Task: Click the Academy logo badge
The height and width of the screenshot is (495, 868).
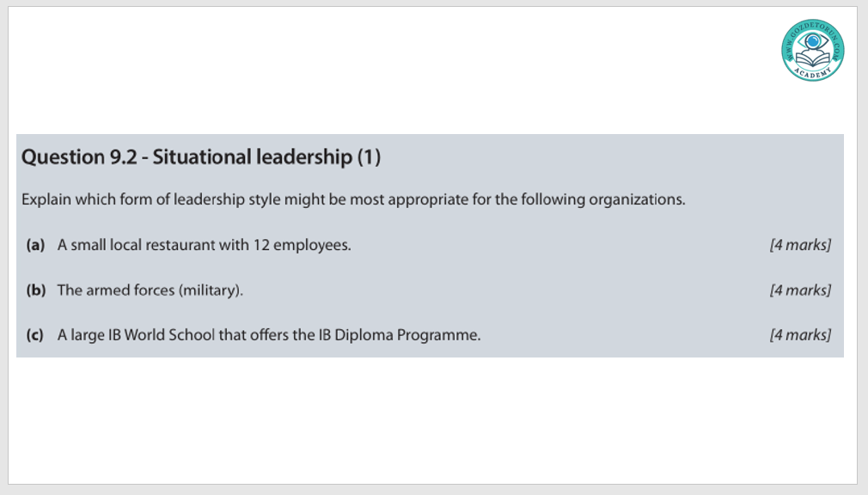Action: [812, 51]
